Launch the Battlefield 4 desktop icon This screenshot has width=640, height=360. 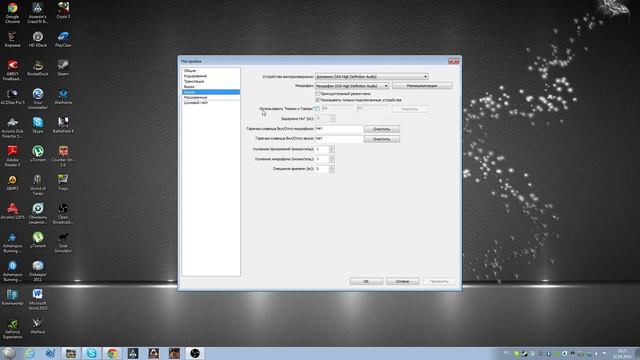coord(63,125)
